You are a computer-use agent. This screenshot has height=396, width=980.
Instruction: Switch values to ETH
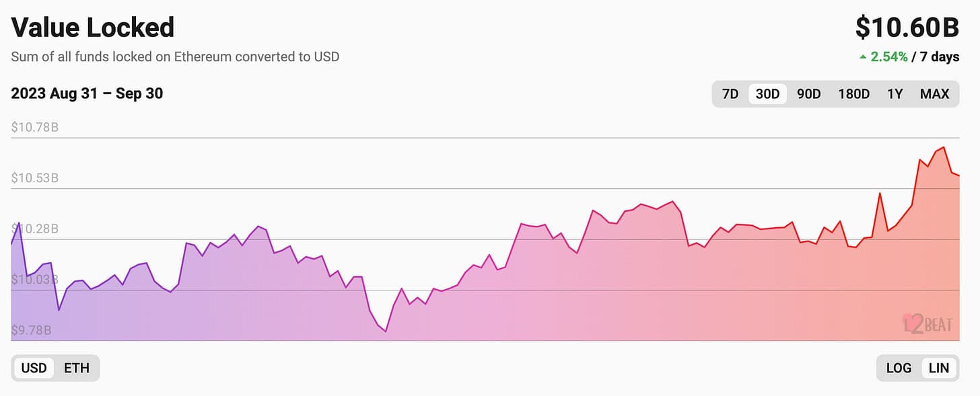(x=77, y=368)
